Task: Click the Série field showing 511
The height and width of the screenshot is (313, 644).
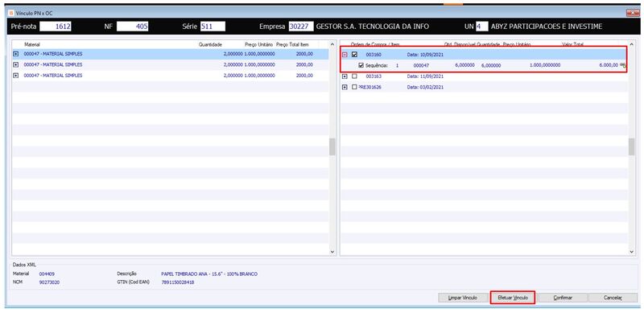Action: 213,27
